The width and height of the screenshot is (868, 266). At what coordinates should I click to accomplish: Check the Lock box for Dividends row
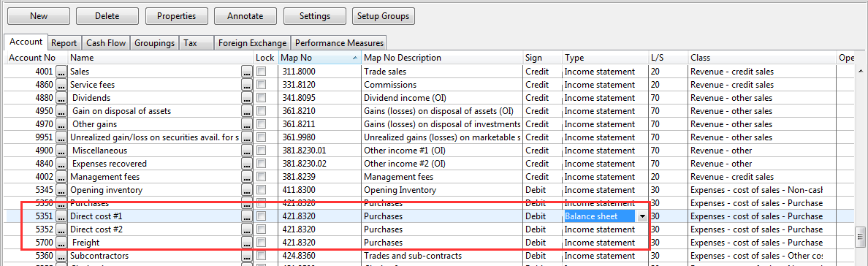click(x=262, y=98)
